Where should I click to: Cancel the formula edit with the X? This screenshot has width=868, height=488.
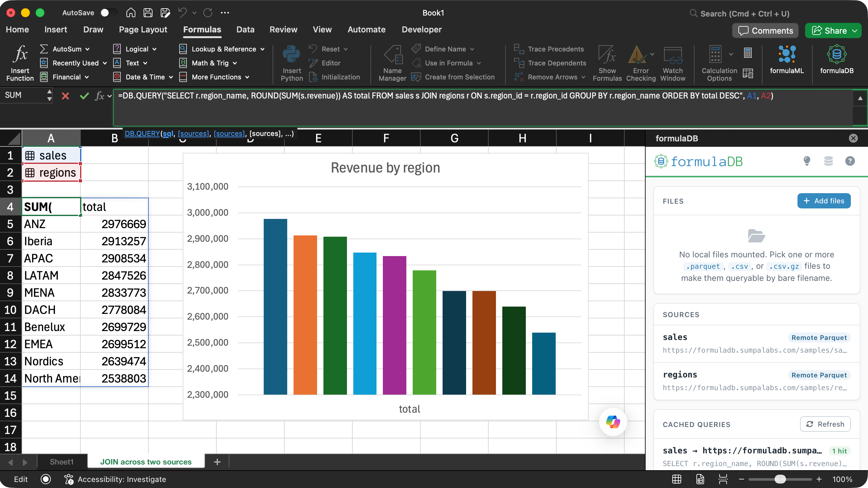(x=65, y=96)
